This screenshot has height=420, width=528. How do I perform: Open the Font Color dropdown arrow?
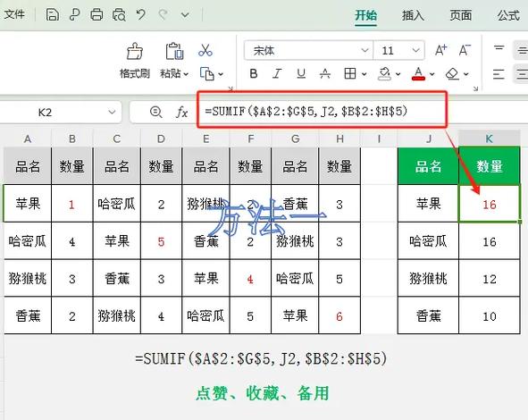point(432,74)
